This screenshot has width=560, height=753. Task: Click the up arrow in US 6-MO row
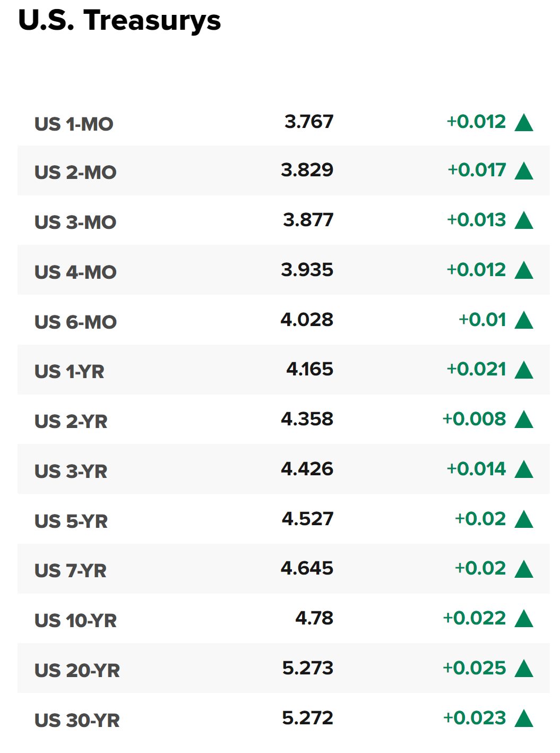(523, 320)
